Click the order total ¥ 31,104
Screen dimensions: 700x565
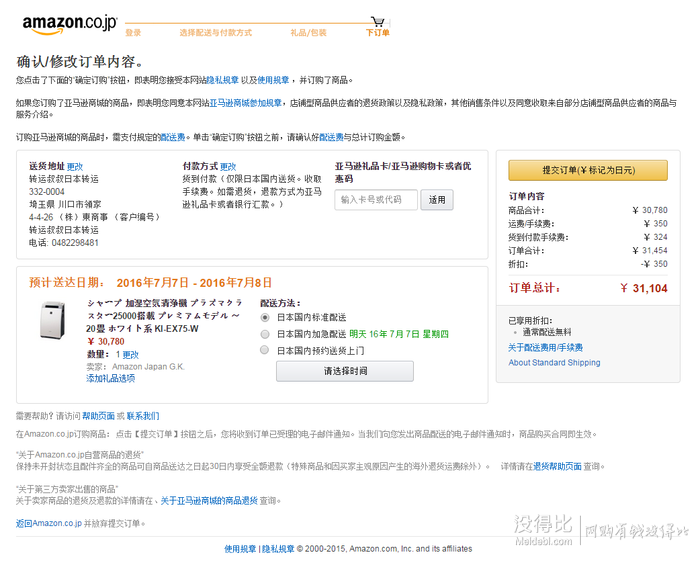click(x=644, y=288)
